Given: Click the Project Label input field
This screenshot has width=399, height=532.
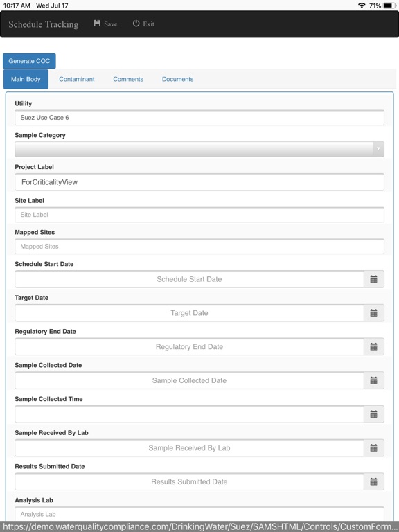Looking at the screenshot, I should click(199, 182).
